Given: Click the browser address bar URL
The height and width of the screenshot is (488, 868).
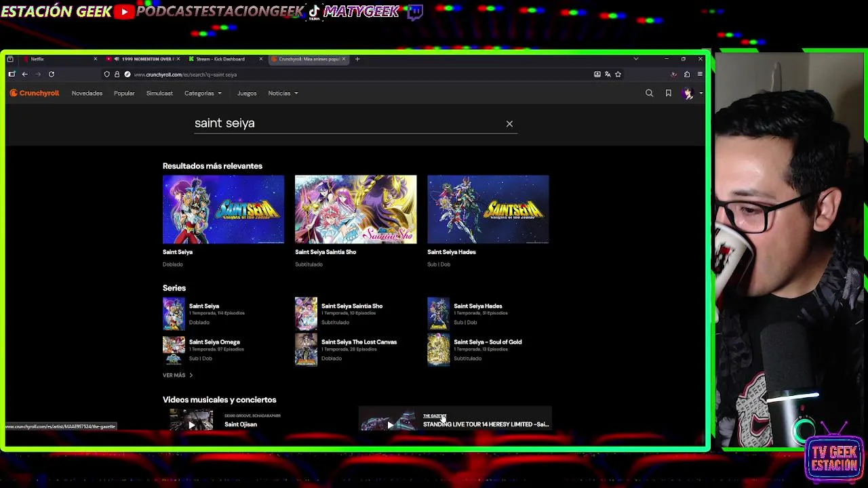Looking at the screenshot, I should (185, 75).
